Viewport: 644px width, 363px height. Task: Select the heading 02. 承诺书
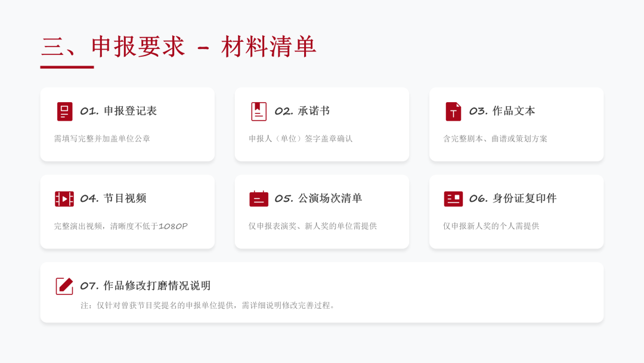click(x=302, y=111)
